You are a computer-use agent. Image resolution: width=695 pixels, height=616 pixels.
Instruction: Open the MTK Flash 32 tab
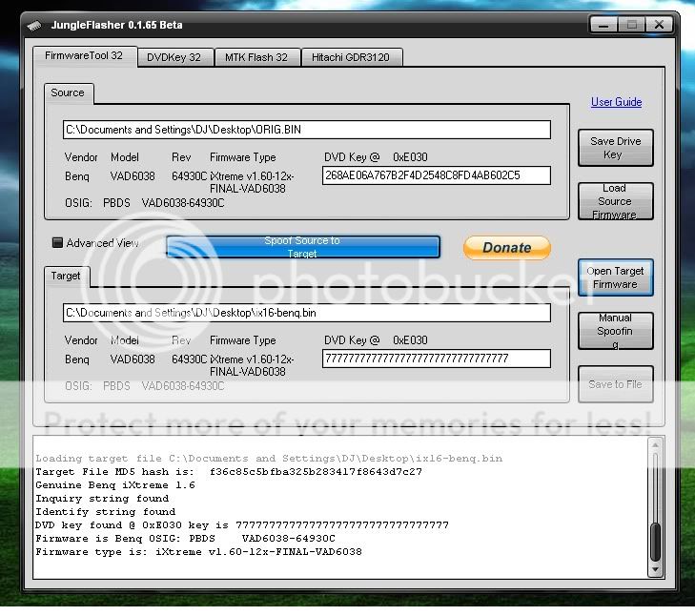click(x=256, y=57)
